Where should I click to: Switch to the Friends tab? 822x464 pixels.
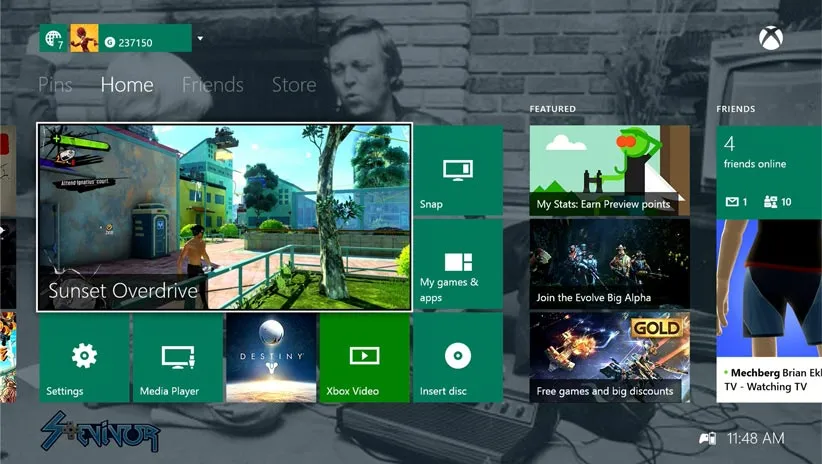coord(212,85)
